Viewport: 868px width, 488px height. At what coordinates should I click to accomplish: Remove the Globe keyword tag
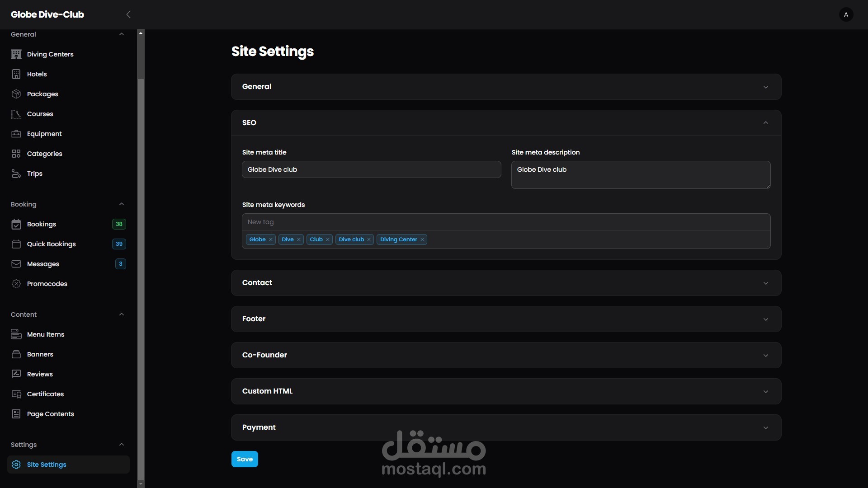pos(271,239)
